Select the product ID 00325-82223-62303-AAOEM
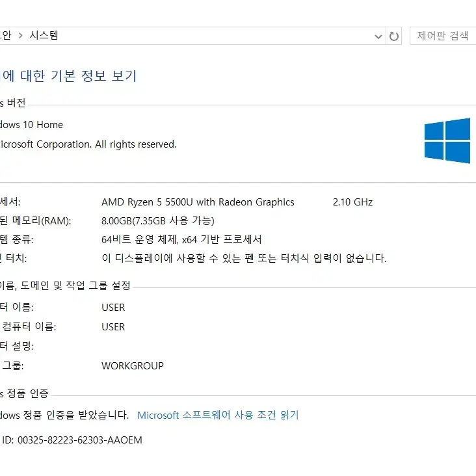This screenshot has height=476, width=476. point(79,440)
